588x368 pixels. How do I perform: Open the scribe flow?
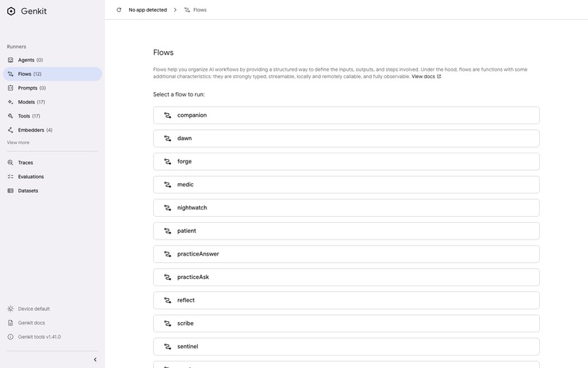click(346, 323)
